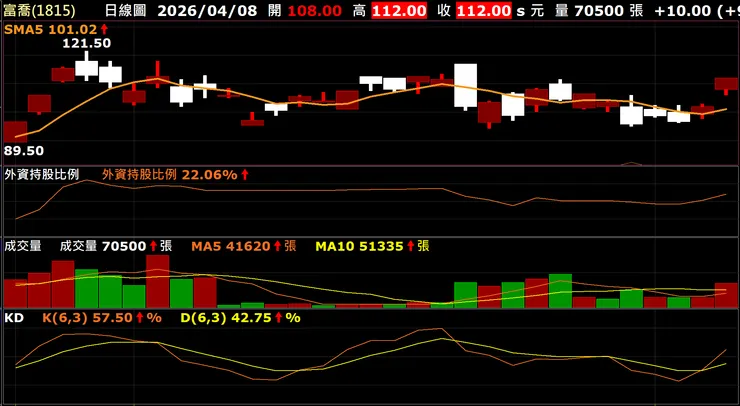
Task: Select the 日線圖 chart type label
Action: click(x=125, y=10)
